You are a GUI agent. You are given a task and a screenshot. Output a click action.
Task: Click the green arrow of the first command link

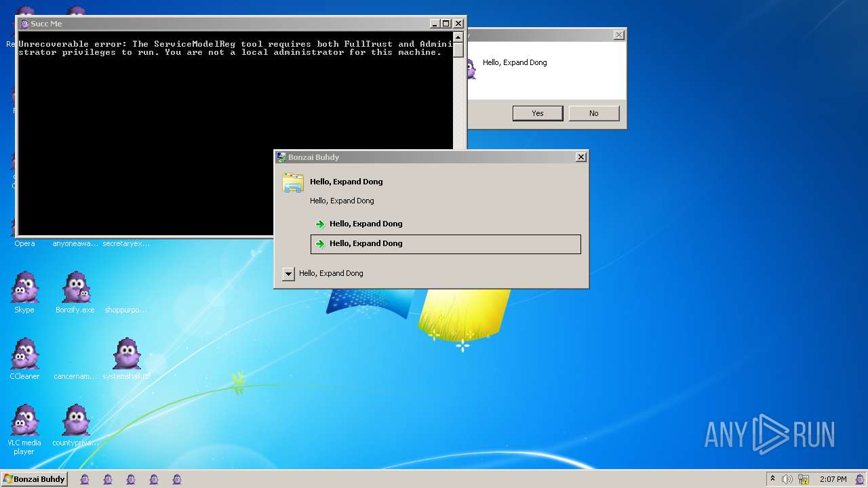pyautogui.click(x=320, y=224)
